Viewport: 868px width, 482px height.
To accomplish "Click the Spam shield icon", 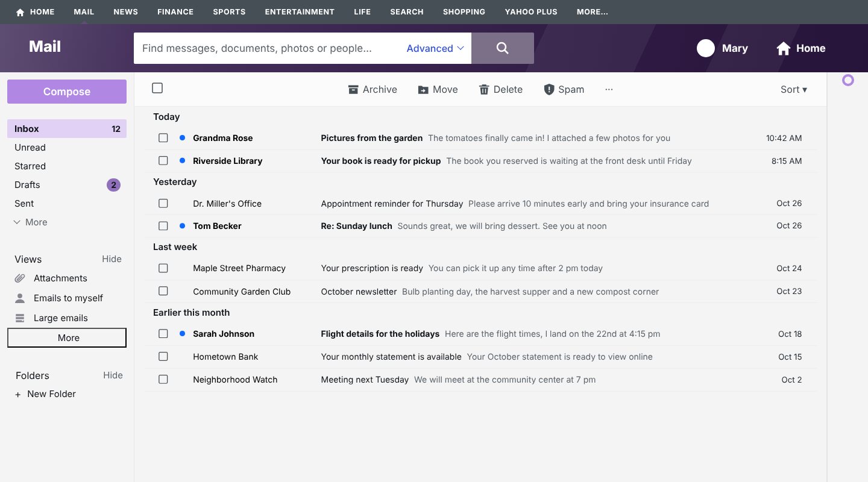I will coord(549,89).
